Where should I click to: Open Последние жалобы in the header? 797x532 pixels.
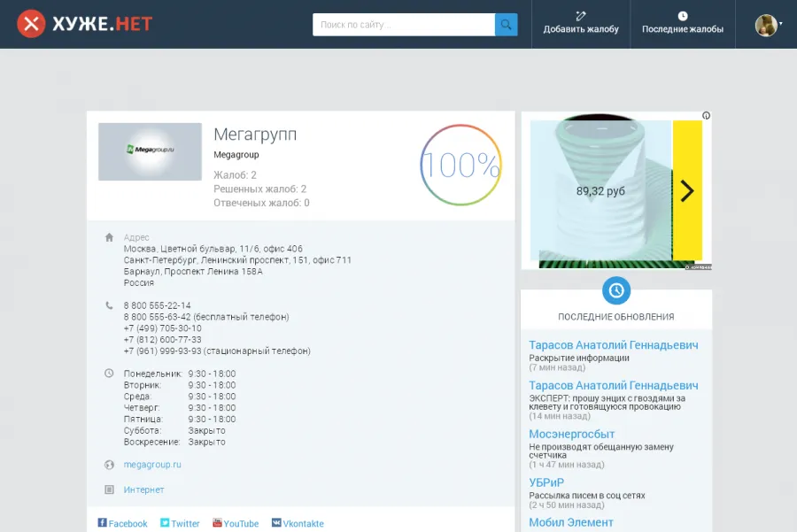coord(682,24)
